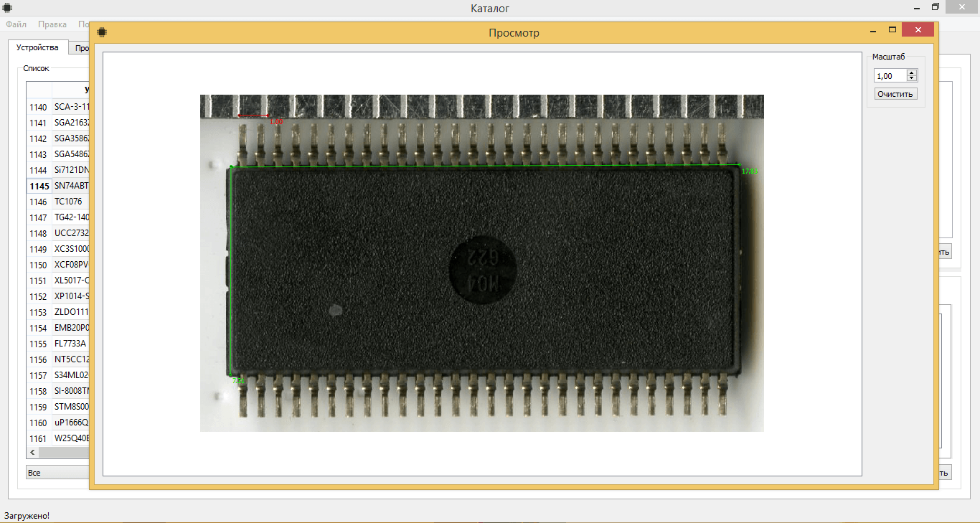Select the SN74ABT row 1145
This screenshot has height=523, width=980.
click(x=58, y=186)
